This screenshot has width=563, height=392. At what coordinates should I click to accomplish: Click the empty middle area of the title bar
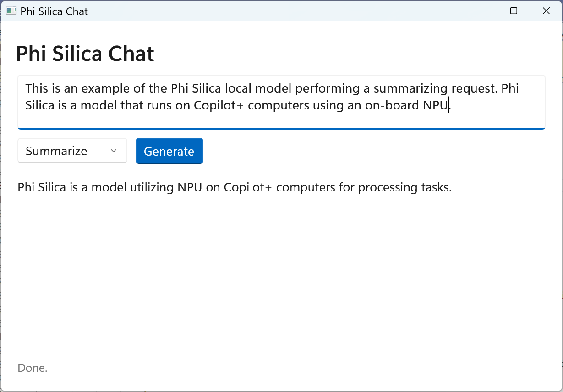275,11
